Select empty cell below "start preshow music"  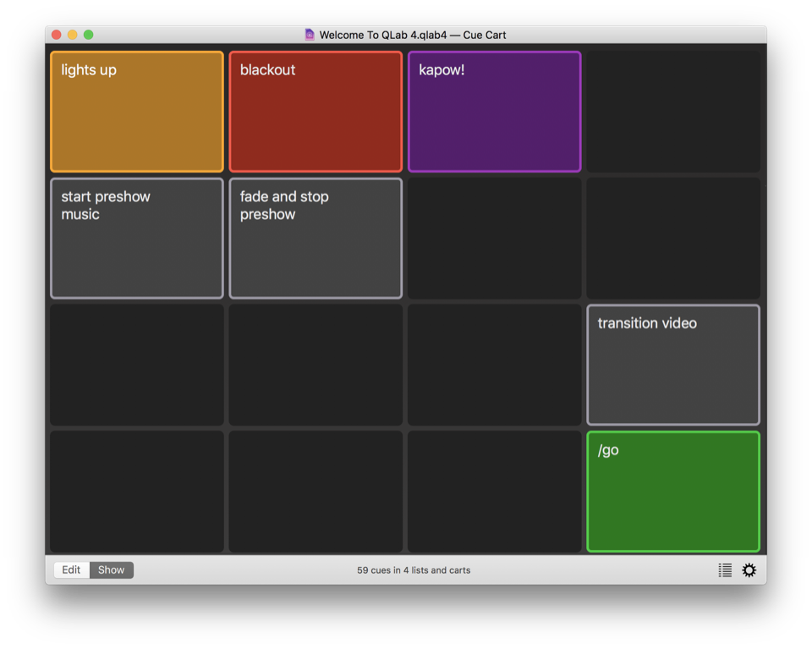(137, 365)
